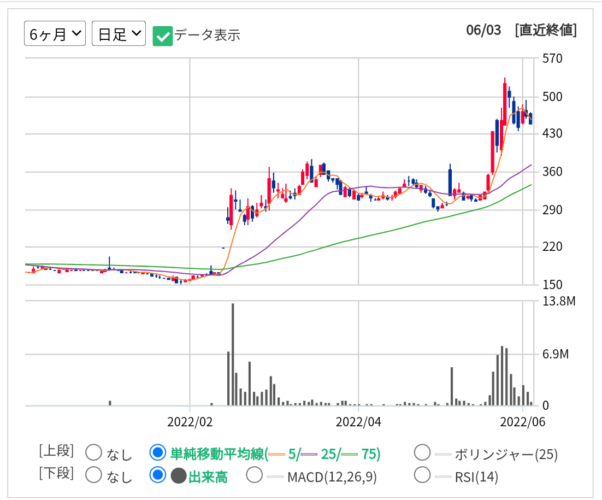
Task: Click the 6.9M volume axis label
Action: point(555,354)
